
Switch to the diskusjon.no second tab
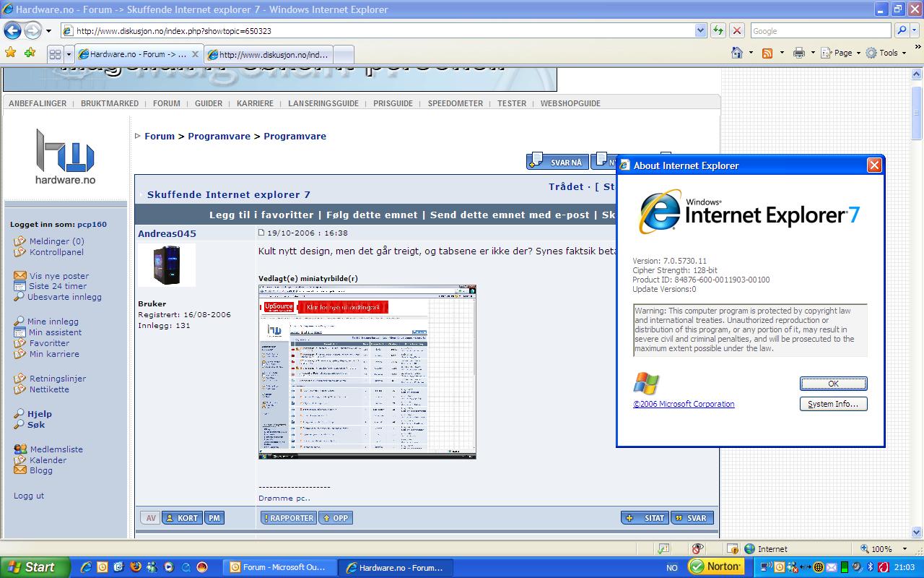tap(268, 54)
